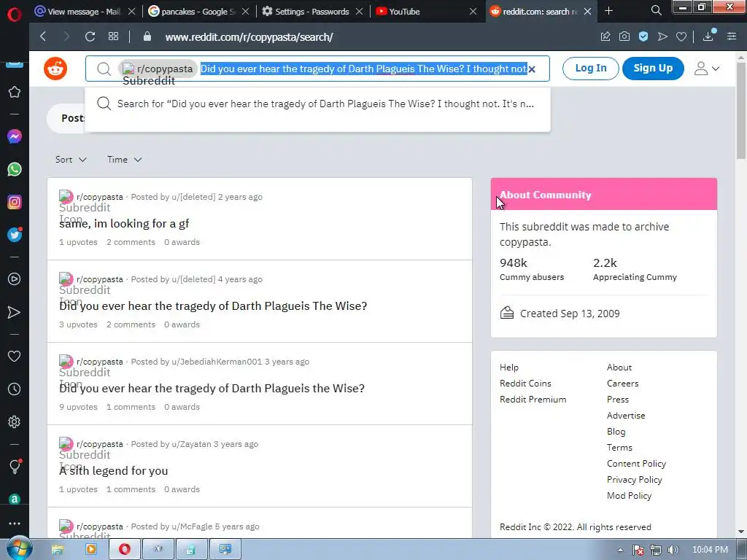Open Pinboards heart icon in sidebar

15,356
